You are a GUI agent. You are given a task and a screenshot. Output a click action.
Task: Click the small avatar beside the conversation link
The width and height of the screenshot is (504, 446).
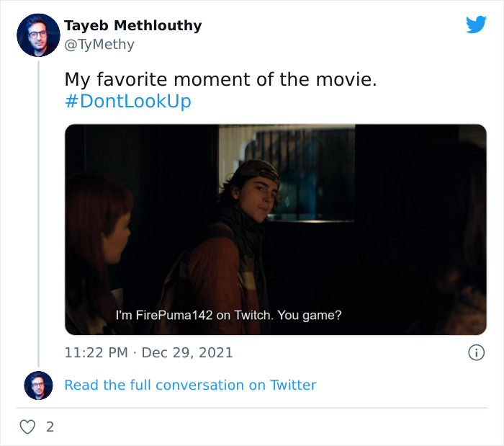click(x=38, y=385)
